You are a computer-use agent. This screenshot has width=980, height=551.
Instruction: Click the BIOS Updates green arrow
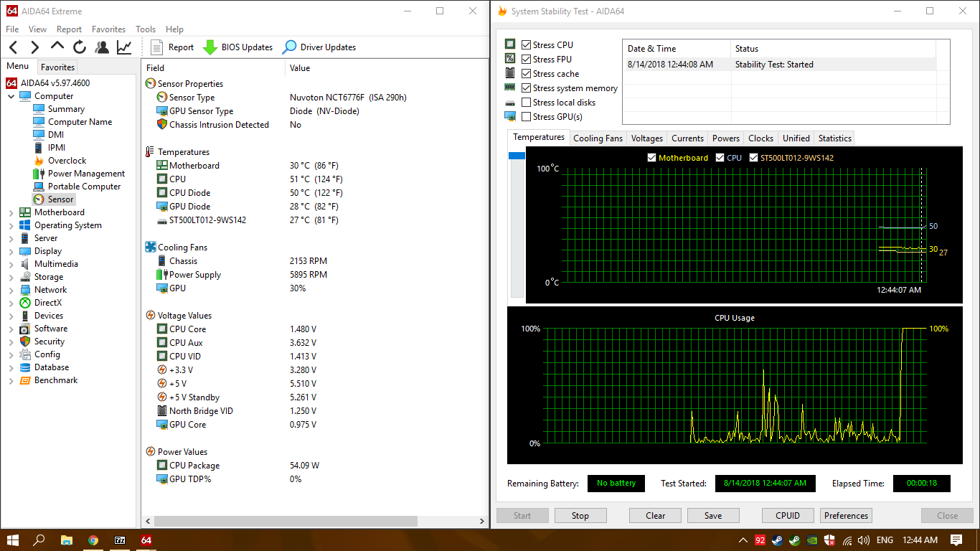click(210, 47)
